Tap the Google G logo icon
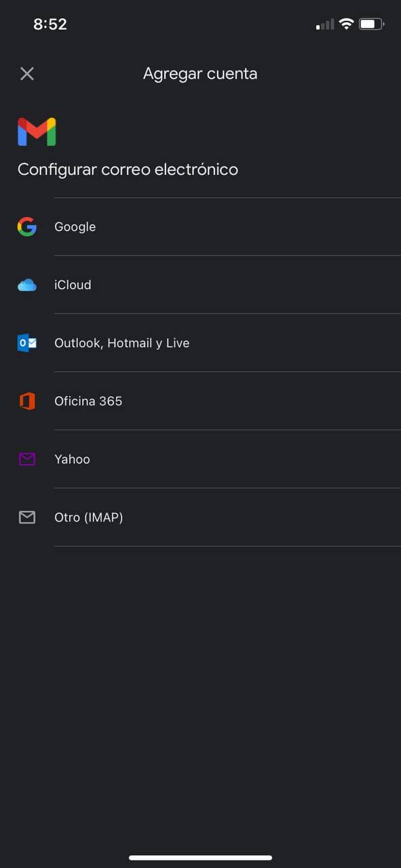Viewport: 401px width, 868px height. click(27, 226)
